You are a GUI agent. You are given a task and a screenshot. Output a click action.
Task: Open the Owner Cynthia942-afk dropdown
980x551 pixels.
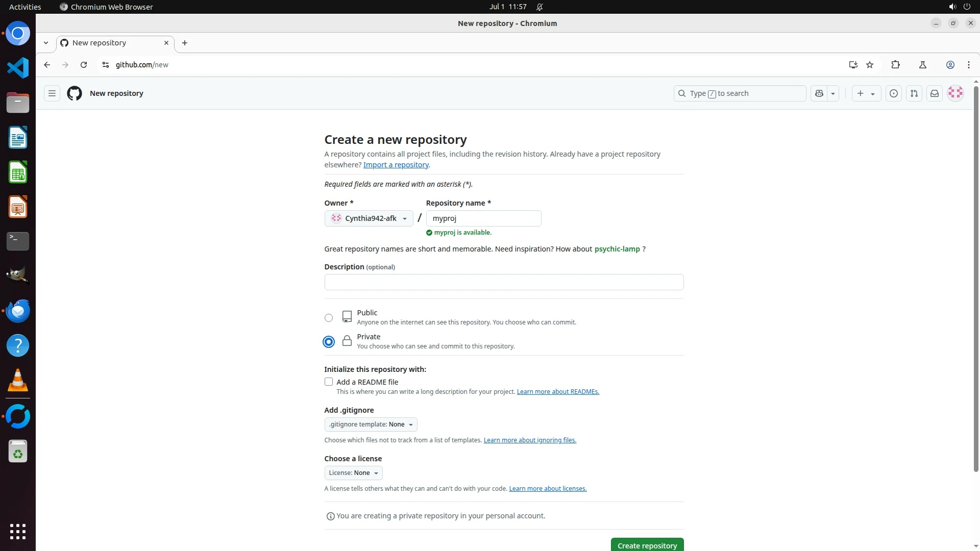pyautogui.click(x=369, y=218)
